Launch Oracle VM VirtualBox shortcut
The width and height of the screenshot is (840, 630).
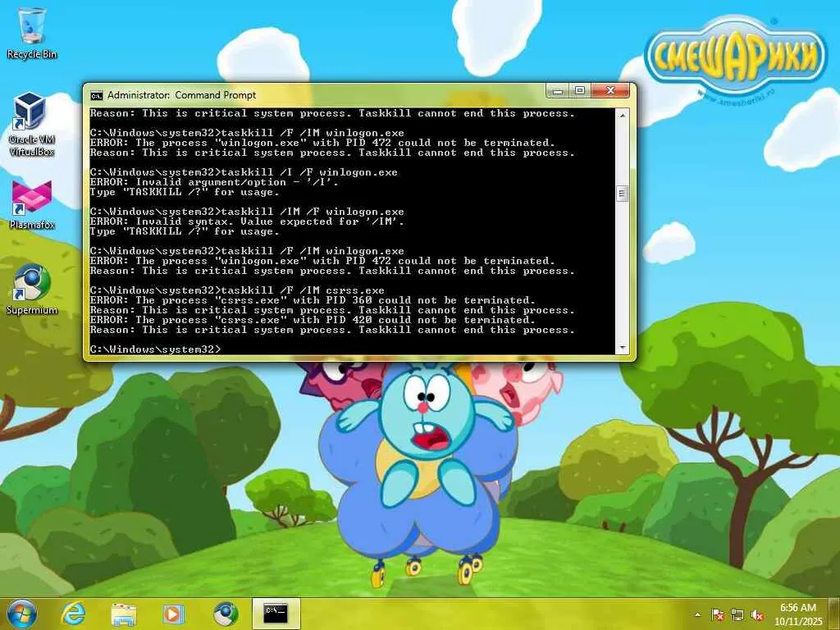point(31,124)
